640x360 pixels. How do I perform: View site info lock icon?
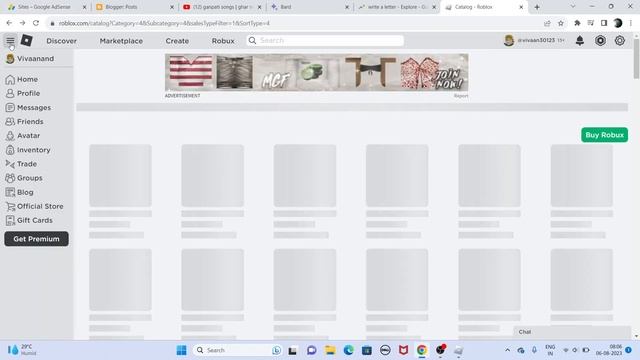click(x=52, y=24)
